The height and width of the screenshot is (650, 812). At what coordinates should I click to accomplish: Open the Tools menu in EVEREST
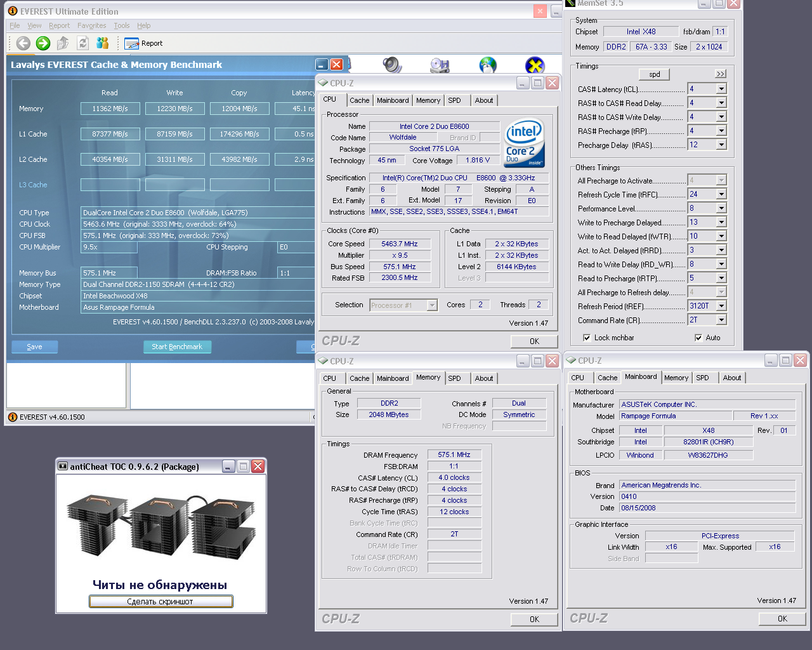pos(122,25)
